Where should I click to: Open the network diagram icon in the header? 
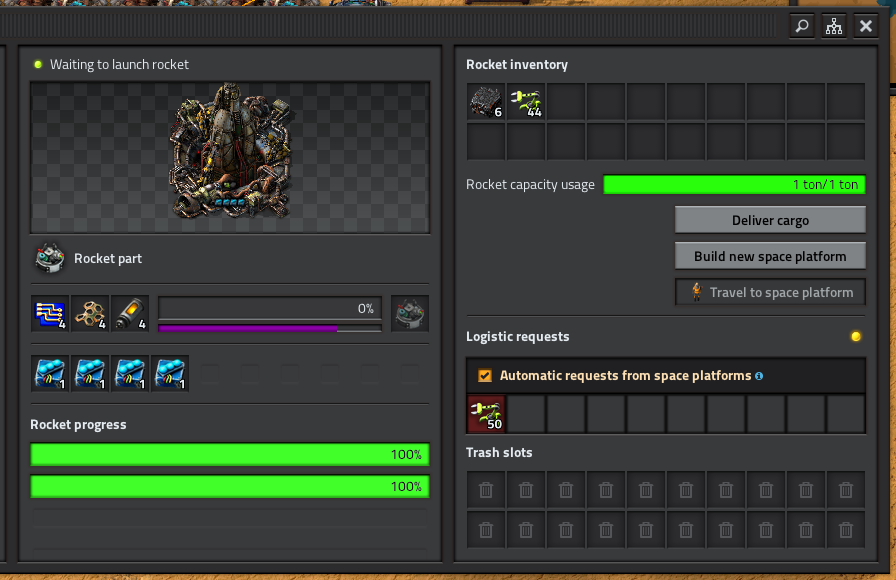pyautogui.click(x=833, y=27)
